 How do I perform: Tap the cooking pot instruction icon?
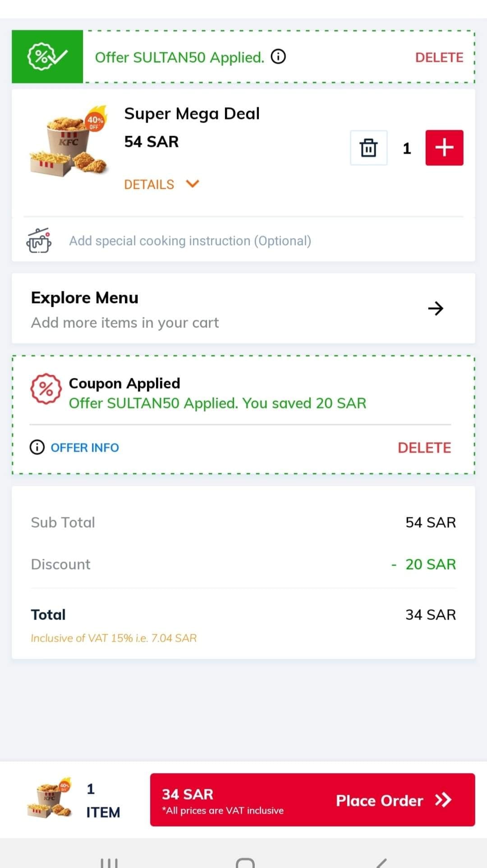[39, 240]
